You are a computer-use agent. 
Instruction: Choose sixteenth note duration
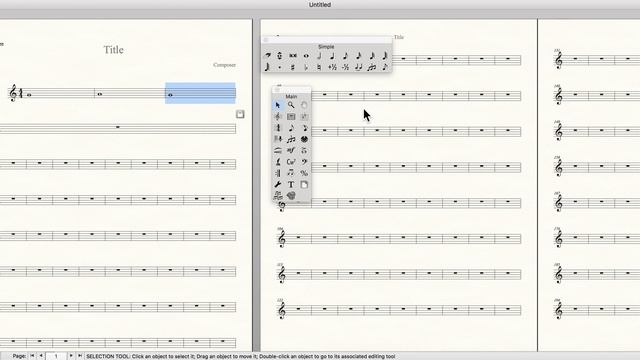358,56
